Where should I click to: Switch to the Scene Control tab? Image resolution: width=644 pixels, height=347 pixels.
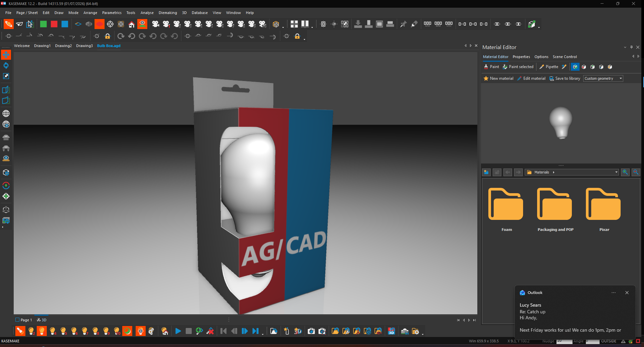click(x=565, y=57)
